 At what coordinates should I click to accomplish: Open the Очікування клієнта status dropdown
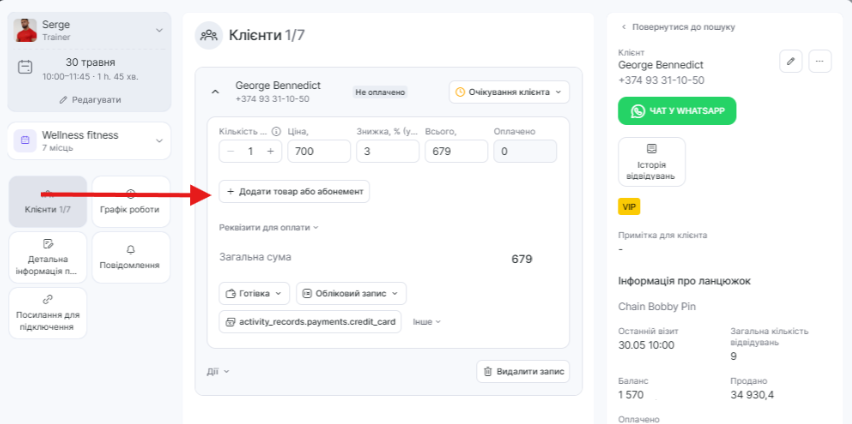point(509,92)
